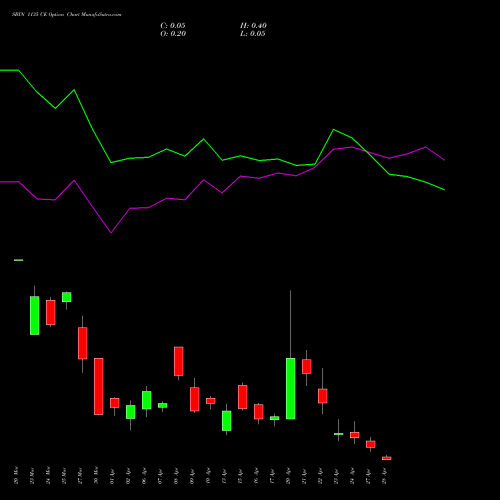Screen dimensions: 500x500
Task: Click the open value O: 0.20
Action: coord(173,34)
